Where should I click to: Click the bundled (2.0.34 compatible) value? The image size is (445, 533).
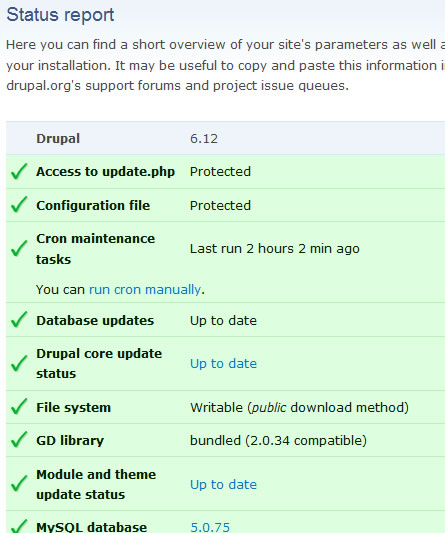click(278, 441)
